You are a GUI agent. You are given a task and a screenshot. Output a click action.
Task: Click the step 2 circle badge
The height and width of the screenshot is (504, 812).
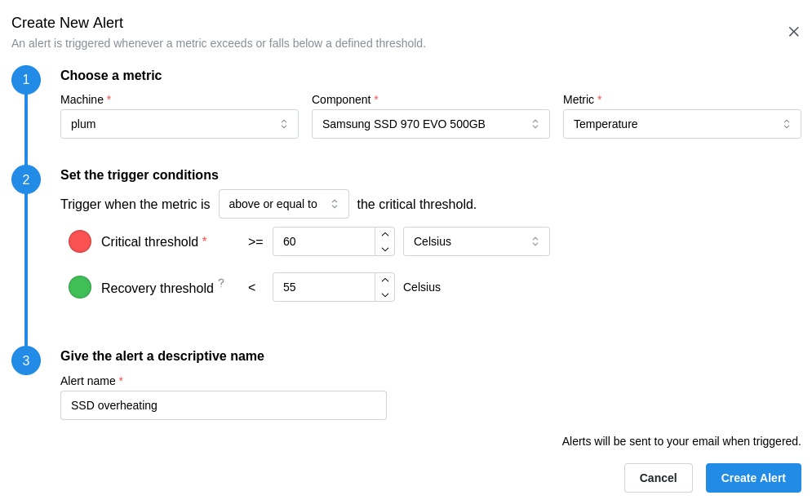point(26,179)
